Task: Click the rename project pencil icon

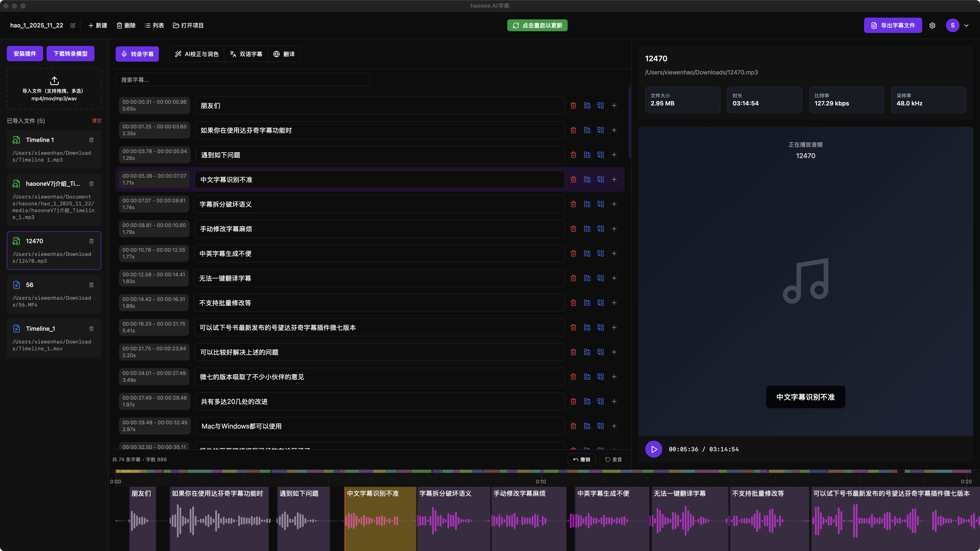Action: (x=73, y=26)
